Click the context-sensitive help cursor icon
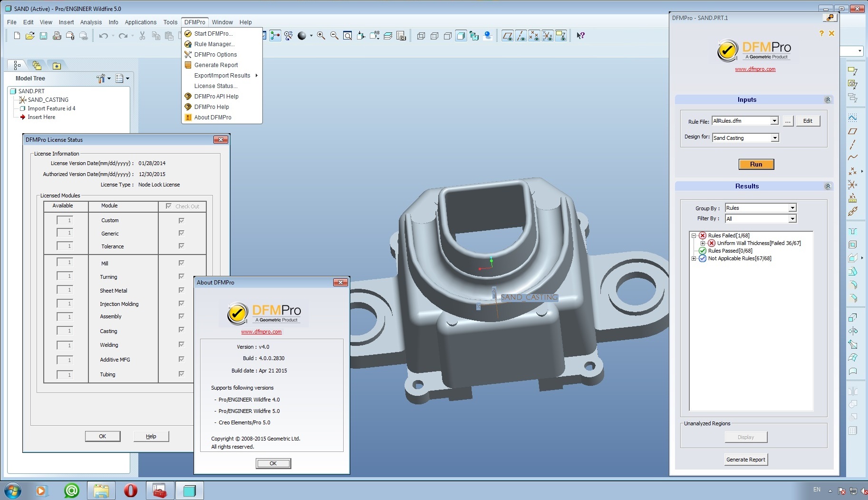Screen dimensions: 868x500 580,36
